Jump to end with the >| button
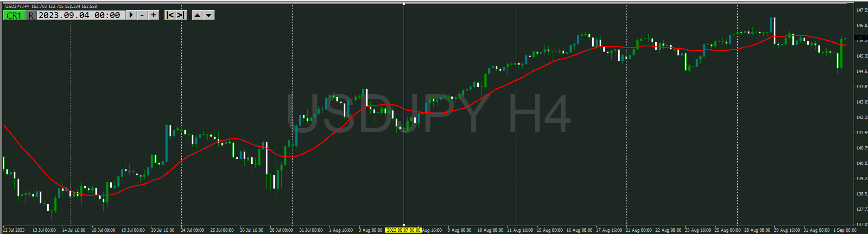 pos(181,15)
